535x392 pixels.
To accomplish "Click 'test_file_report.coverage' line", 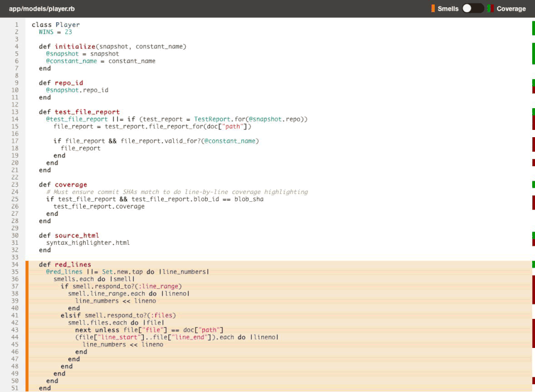I will (x=99, y=206).
